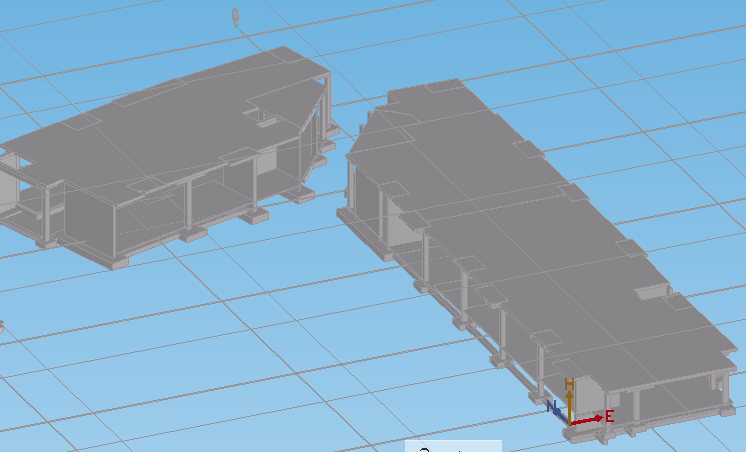Select the grid bubble marker at top
Image resolution: width=746 pixels, height=452 pixels.
coord(236,16)
